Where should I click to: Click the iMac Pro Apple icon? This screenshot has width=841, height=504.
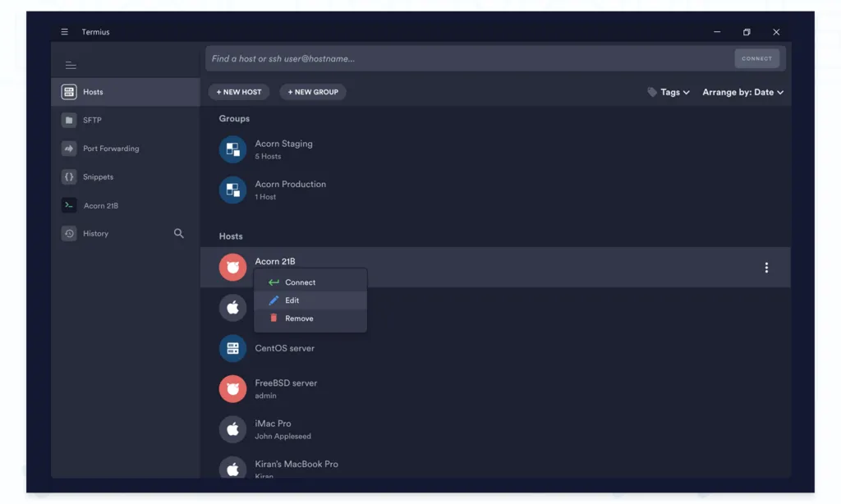point(232,429)
